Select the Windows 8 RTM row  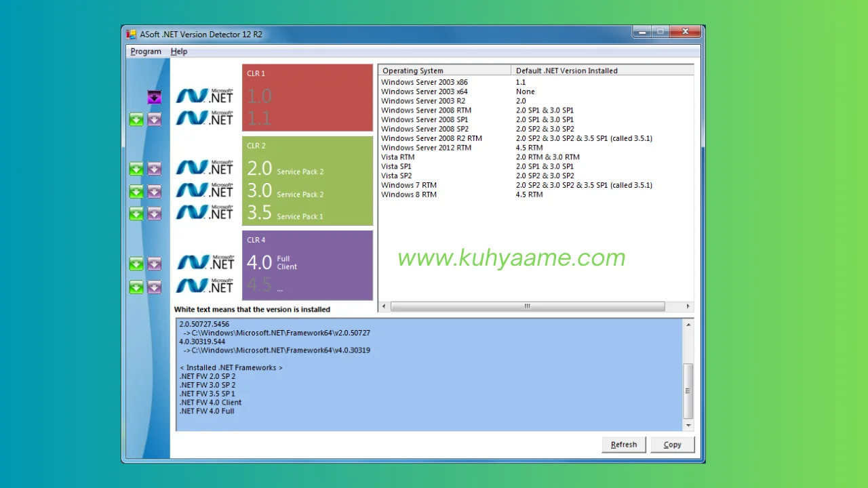tap(536, 195)
